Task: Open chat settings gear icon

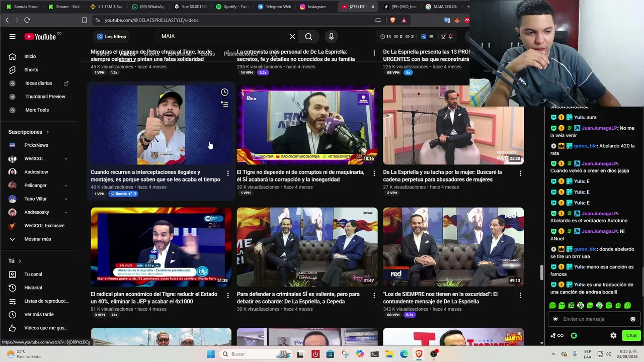Action: 613,335
